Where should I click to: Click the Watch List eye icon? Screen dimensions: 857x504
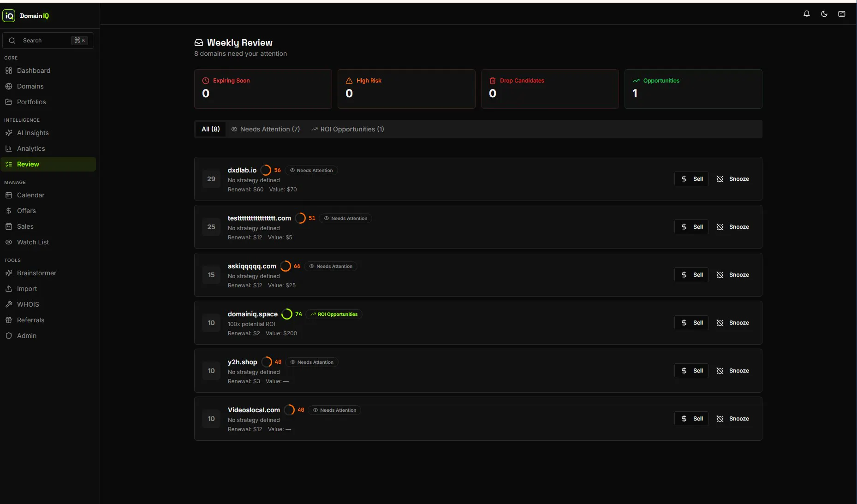[9, 242]
